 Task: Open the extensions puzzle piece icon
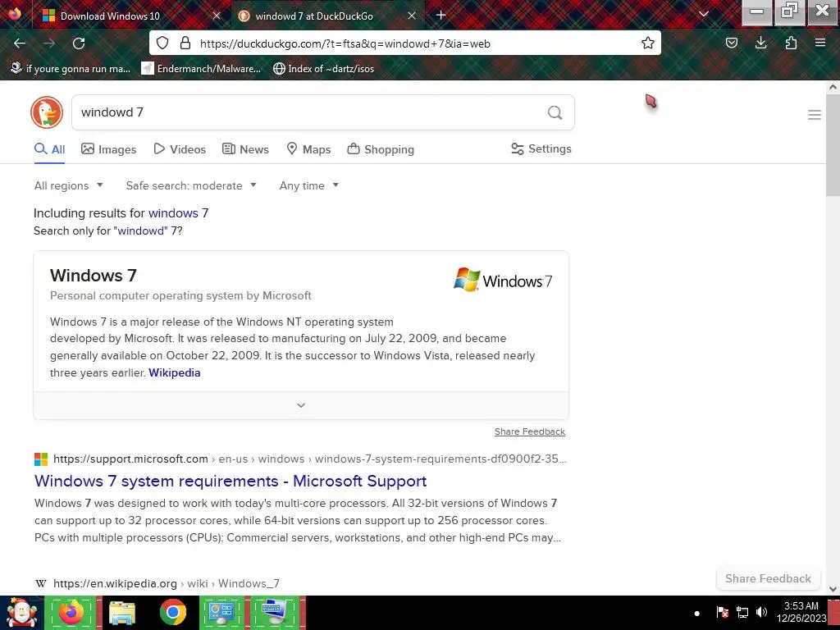pos(791,43)
